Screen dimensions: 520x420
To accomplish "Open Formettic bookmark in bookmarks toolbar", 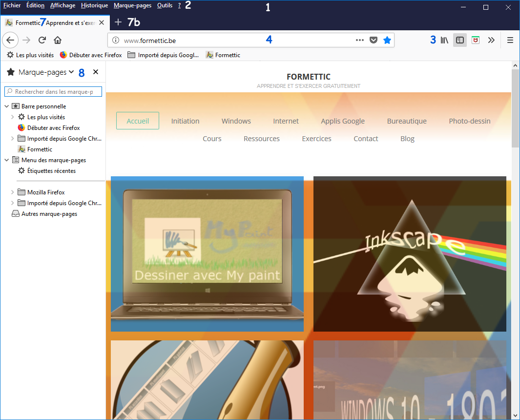I will point(223,55).
